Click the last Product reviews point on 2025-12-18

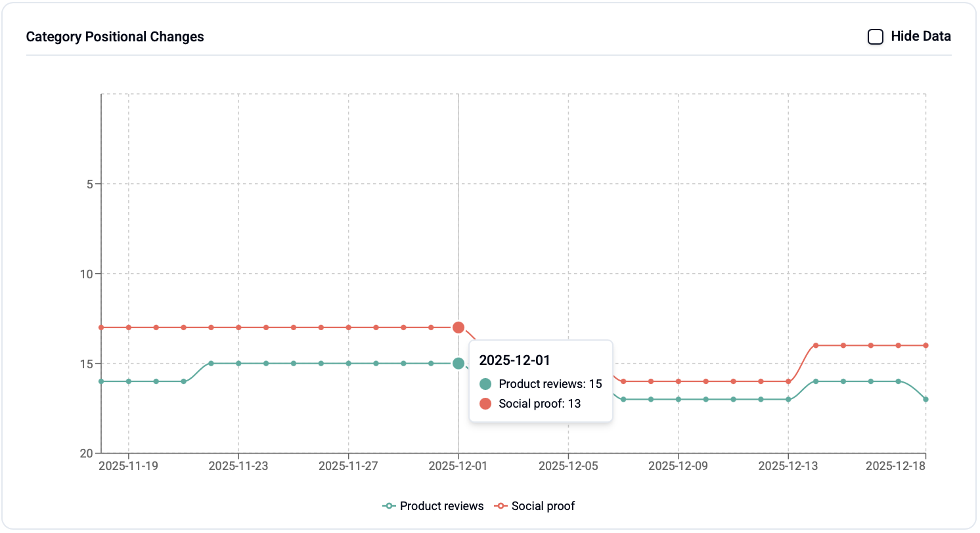[x=925, y=399]
